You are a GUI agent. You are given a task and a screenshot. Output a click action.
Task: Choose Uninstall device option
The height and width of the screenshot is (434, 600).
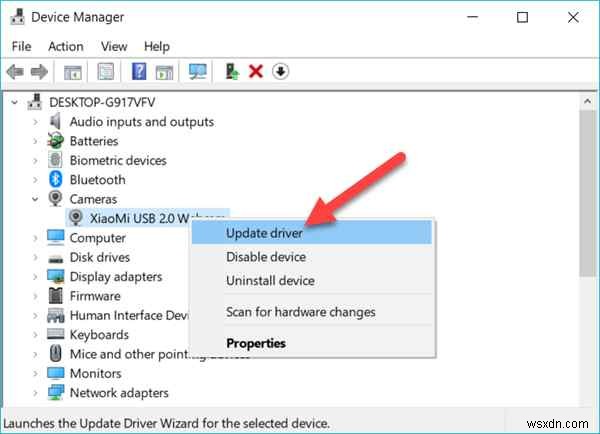tap(270, 281)
